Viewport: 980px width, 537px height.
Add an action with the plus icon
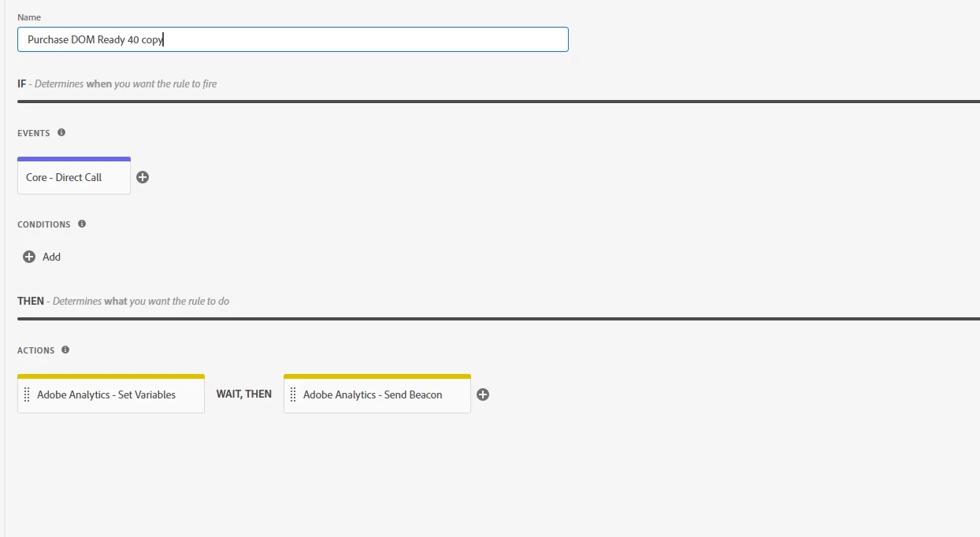point(483,394)
